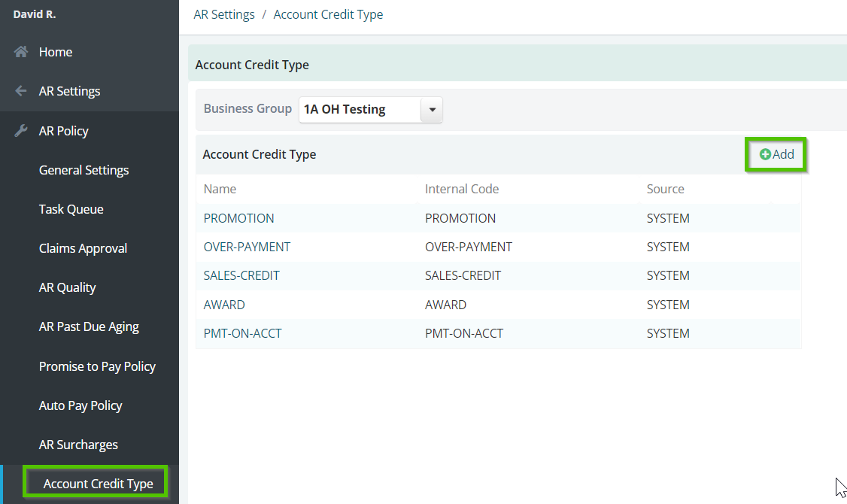Open the PMT-ON-ACCT credit type link

coord(242,333)
